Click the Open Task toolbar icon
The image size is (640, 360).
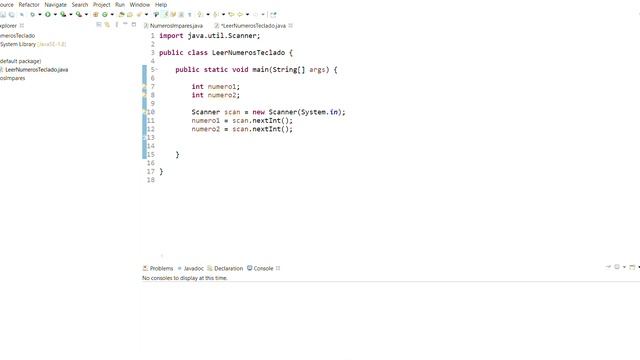click(130, 14)
